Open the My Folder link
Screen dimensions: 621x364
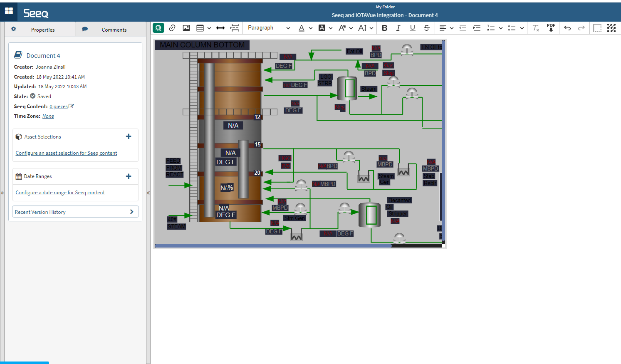coord(385,7)
